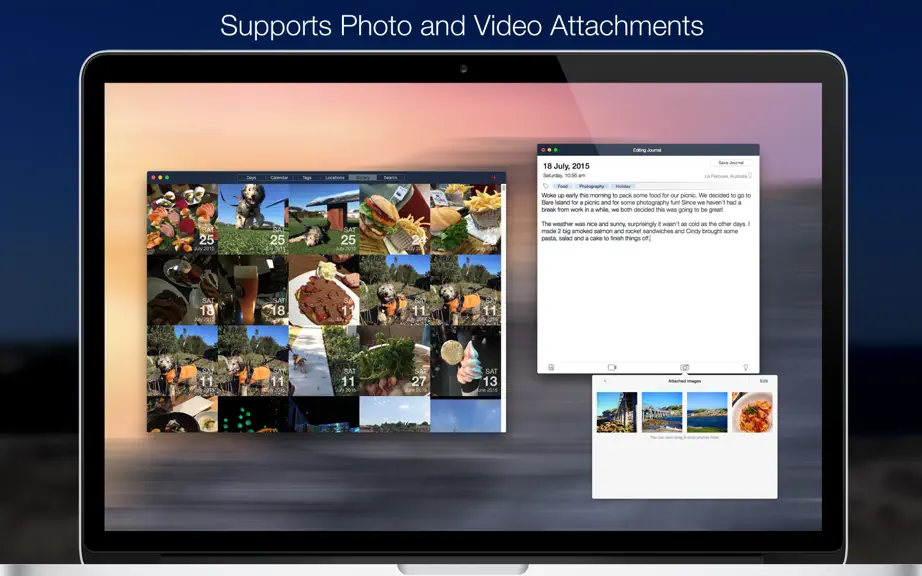Switch to the Days tab
The height and width of the screenshot is (576, 922).
click(x=251, y=178)
